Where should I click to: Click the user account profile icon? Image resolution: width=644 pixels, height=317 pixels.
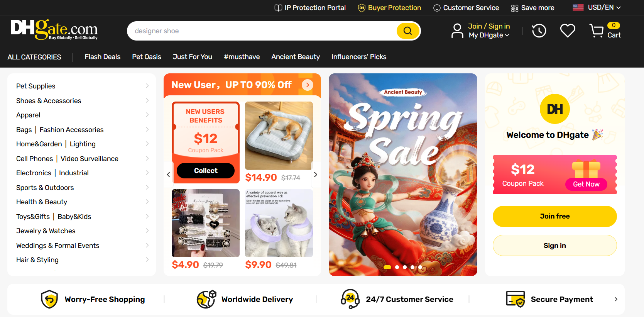click(x=457, y=31)
